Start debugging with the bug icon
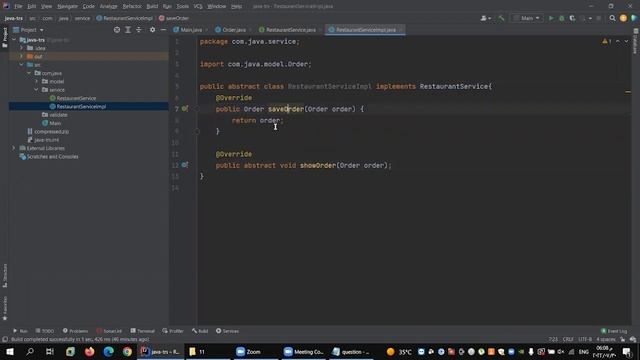Viewport: 640px width, 360px height. coord(562,18)
